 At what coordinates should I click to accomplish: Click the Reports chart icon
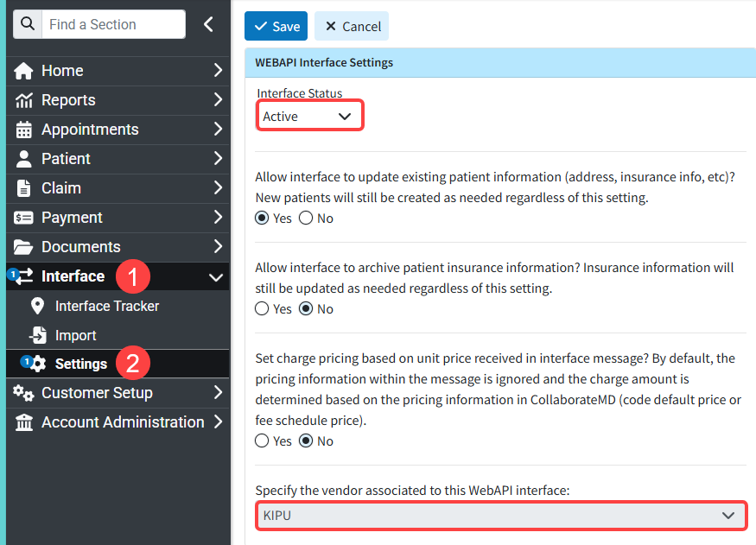tap(24, 100)
